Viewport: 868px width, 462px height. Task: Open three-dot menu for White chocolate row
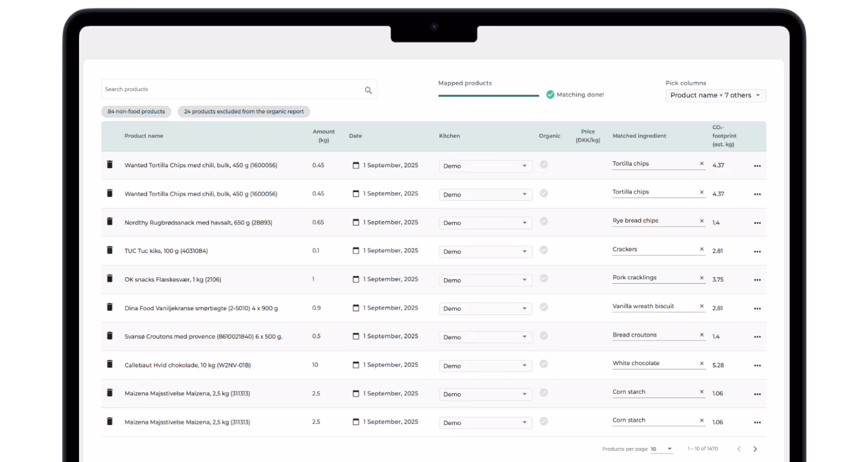click(757, 365)
